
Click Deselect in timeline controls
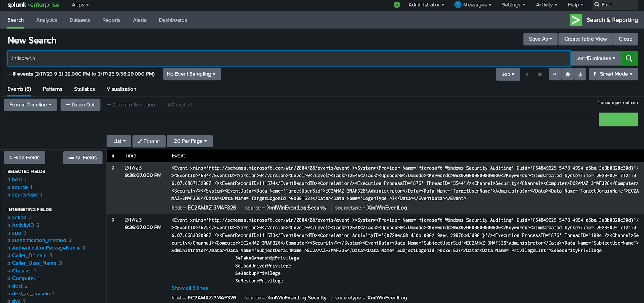pos(180,105)
